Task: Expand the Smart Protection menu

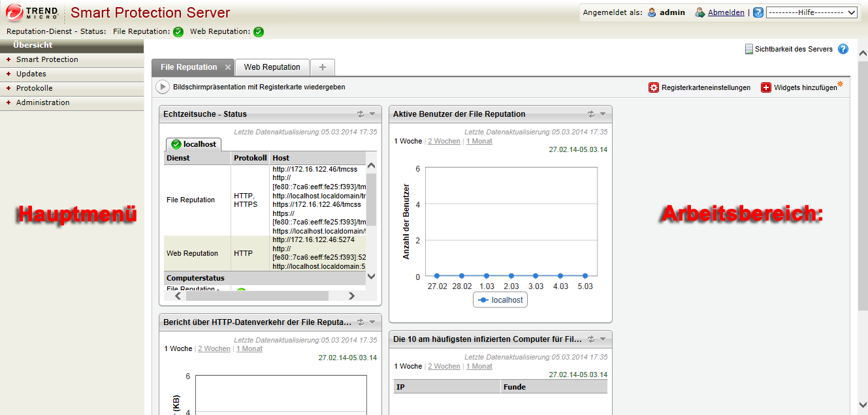Action: [x=47, y=59]
